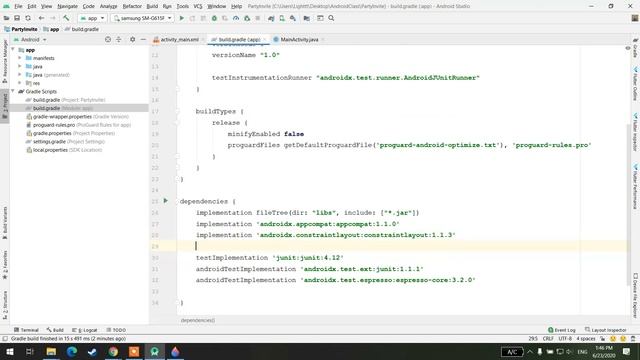Open the Layout Inspector
This screenshot has width=640, height=360.
click(605, 330)
